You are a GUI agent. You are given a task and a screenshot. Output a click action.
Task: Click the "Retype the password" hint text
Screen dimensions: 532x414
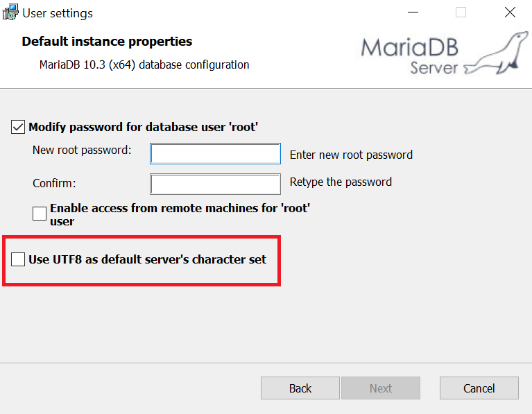tap(341, 182)
